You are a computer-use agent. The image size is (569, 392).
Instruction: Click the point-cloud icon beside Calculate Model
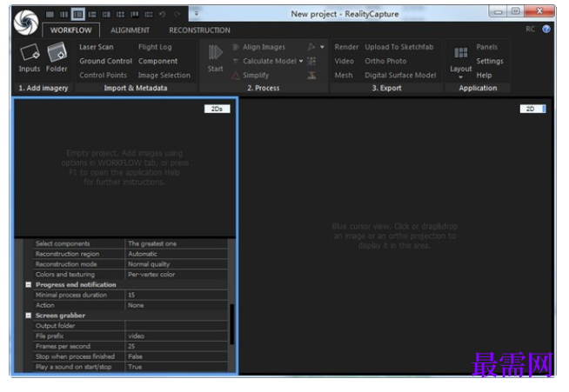point(311,61)
